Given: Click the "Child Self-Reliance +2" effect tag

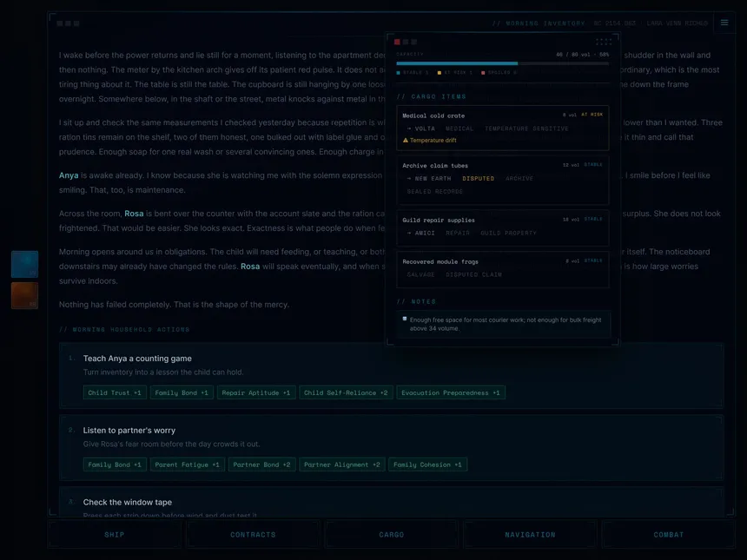Looking at the screenshot, I should tap(346, 392).
